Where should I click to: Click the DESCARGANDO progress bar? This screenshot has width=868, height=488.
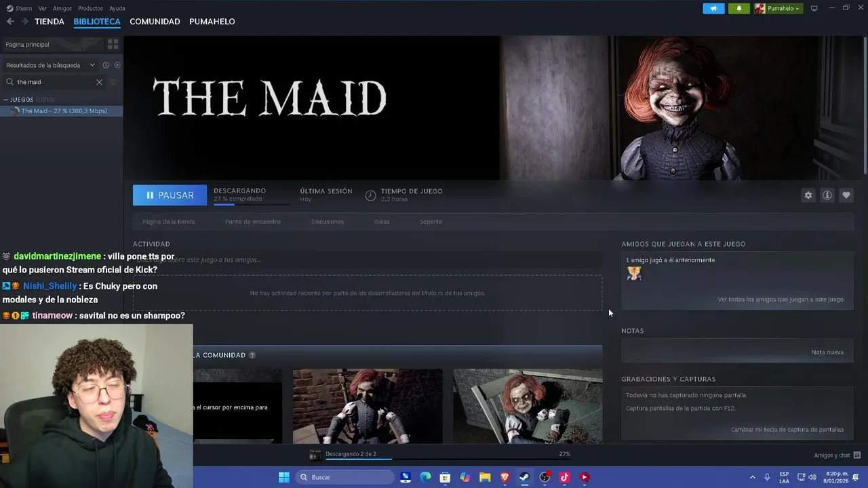252,203
